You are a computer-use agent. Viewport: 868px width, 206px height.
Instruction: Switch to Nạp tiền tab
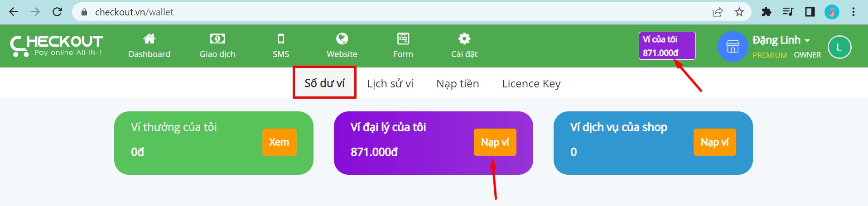458,84
